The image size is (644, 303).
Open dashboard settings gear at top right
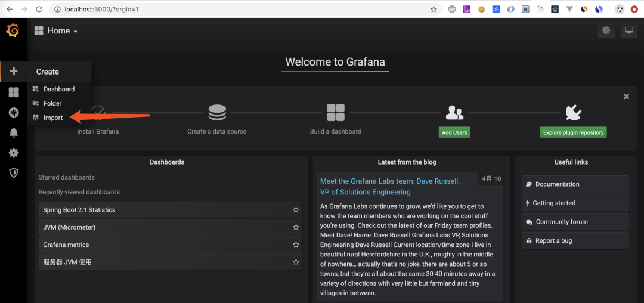(606, 30)
